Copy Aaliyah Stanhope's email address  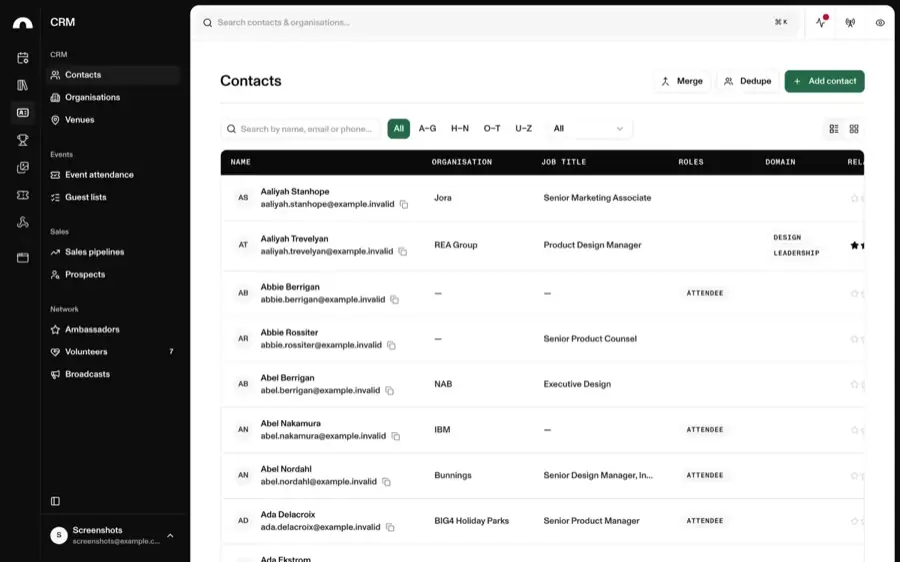[404, 204]
